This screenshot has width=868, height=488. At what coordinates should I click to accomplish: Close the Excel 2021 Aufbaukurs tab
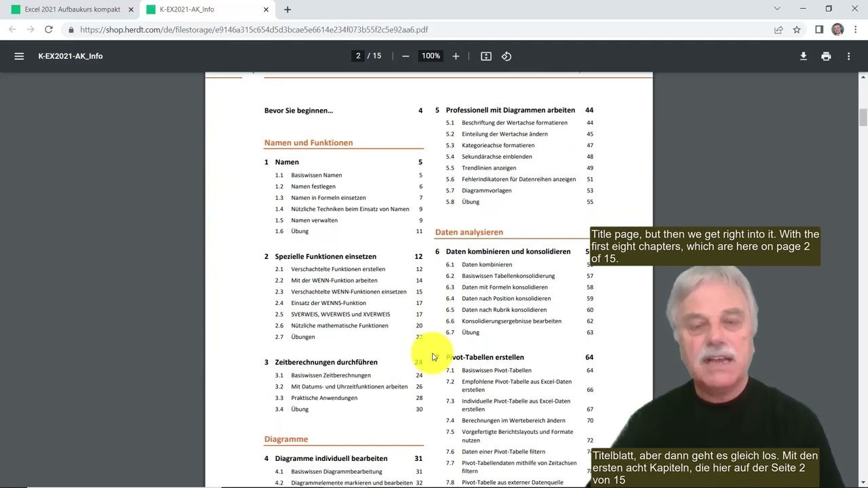click(x=130, y=9)
